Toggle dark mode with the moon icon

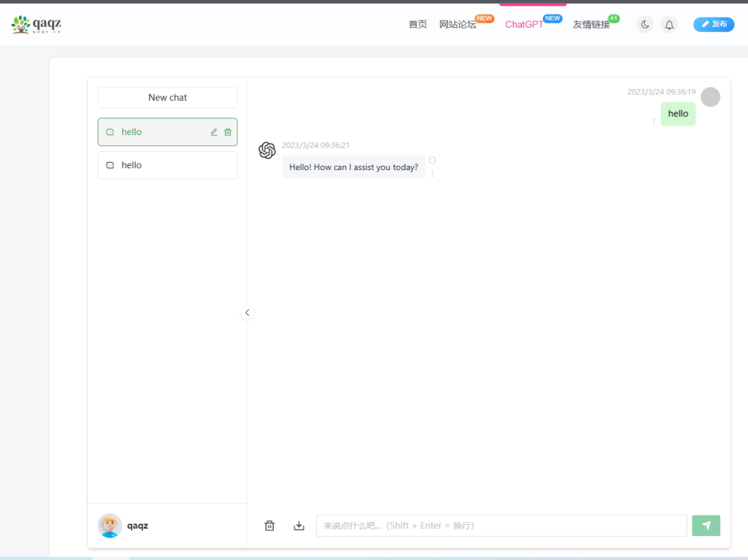point(644,24)
